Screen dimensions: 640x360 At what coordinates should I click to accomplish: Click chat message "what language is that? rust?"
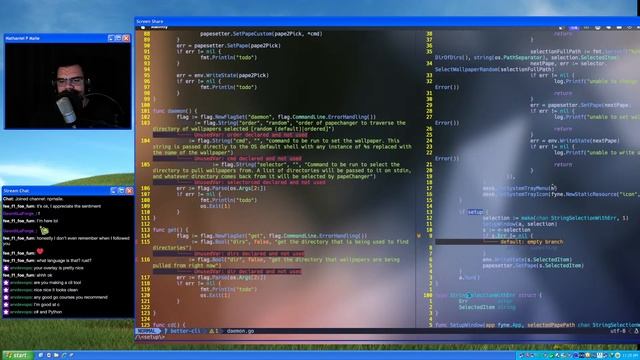tap(64, 260)
